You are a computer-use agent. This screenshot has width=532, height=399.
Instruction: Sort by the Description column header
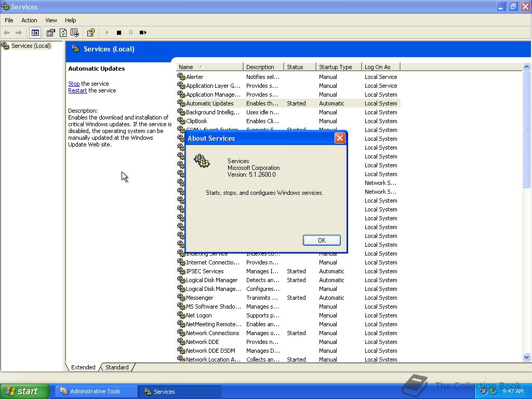pos(263,67)
